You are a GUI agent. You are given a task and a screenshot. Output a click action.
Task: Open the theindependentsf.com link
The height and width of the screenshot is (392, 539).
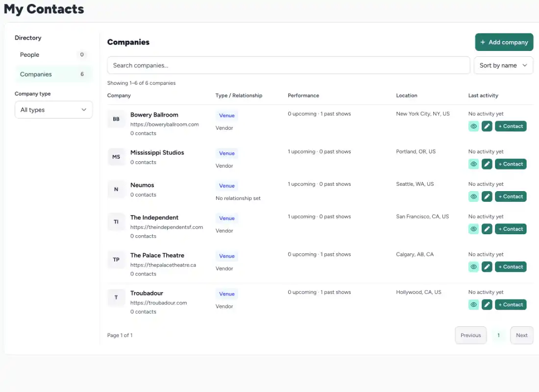coord(167,227)
